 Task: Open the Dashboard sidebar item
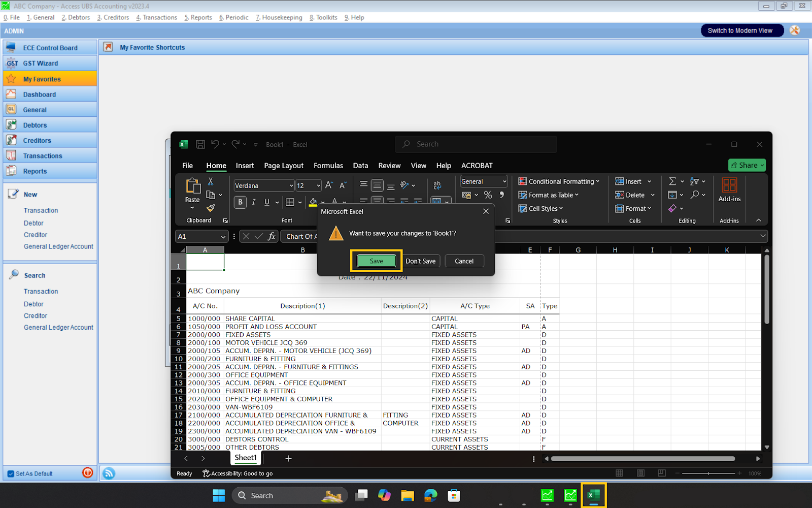click(50, 94)
